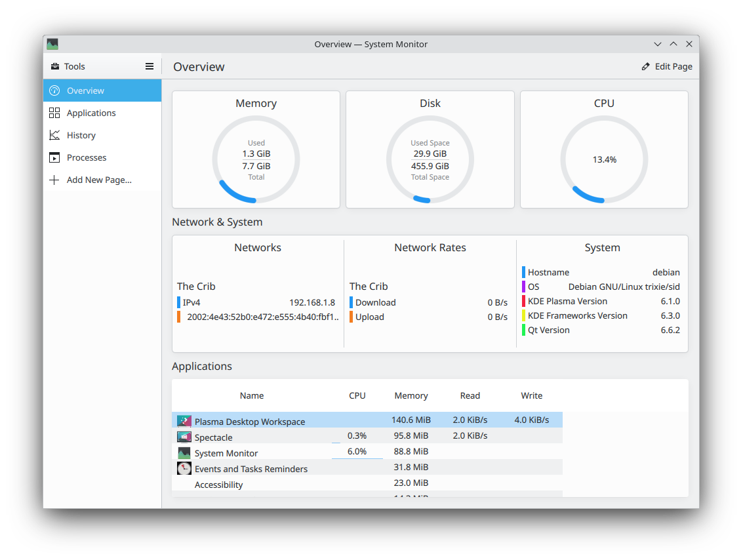743x560 pixels.
Task: Click the 6.0% CPU cell for System Monitor
Action: point(357,452)
